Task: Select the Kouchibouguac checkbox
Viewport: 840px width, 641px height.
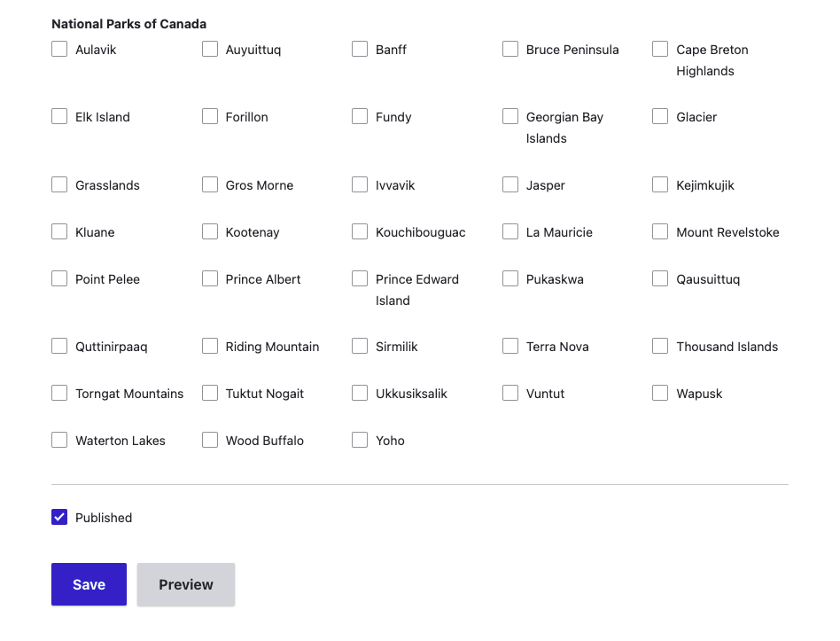Action: point(360,232)
